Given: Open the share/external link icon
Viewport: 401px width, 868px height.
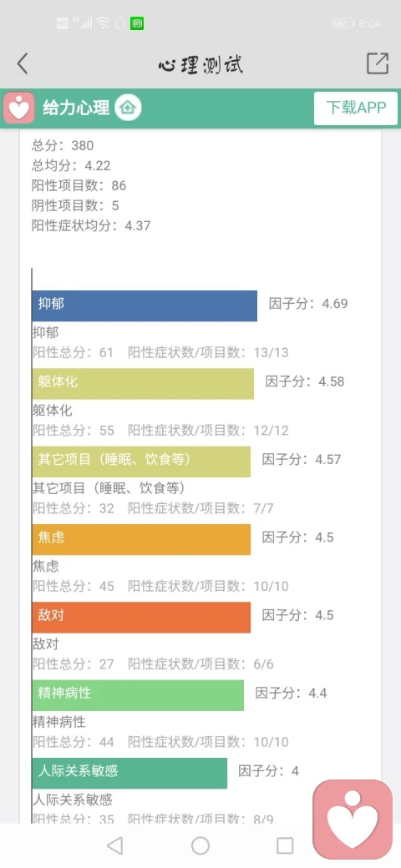Looking at the screenshot, I should [378, 63].
